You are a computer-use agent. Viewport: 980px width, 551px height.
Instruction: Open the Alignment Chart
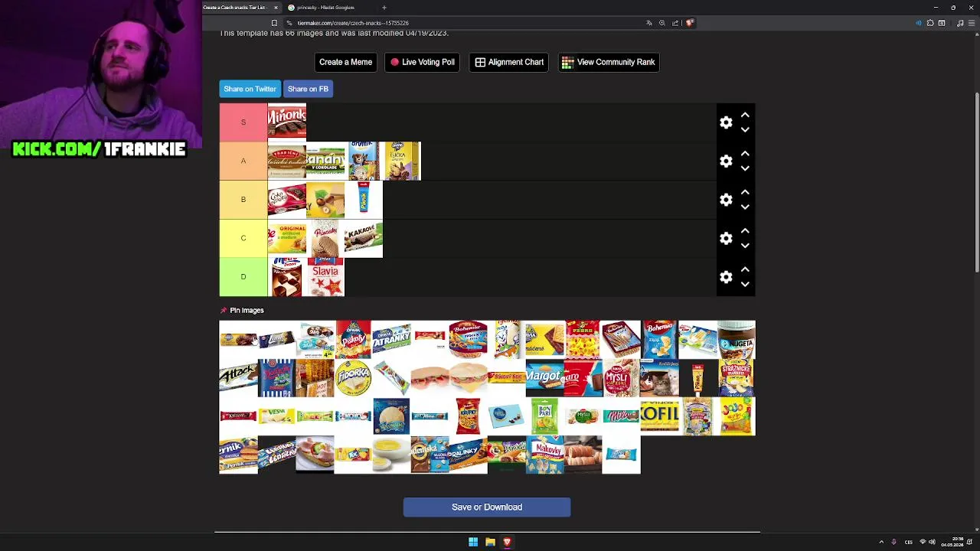(509, 62)
